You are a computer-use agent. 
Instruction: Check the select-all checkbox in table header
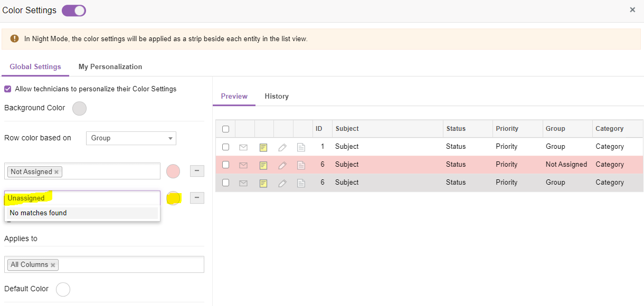[225, 129]
